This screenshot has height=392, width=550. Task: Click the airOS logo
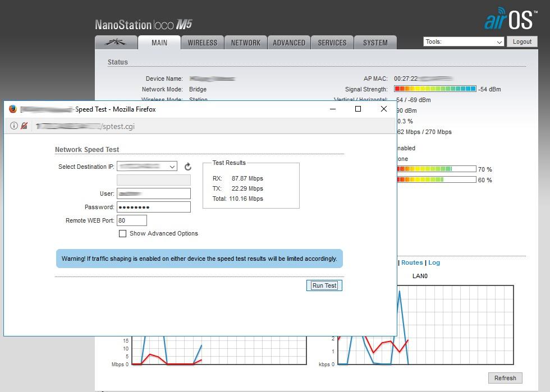(x=511, y=19)
